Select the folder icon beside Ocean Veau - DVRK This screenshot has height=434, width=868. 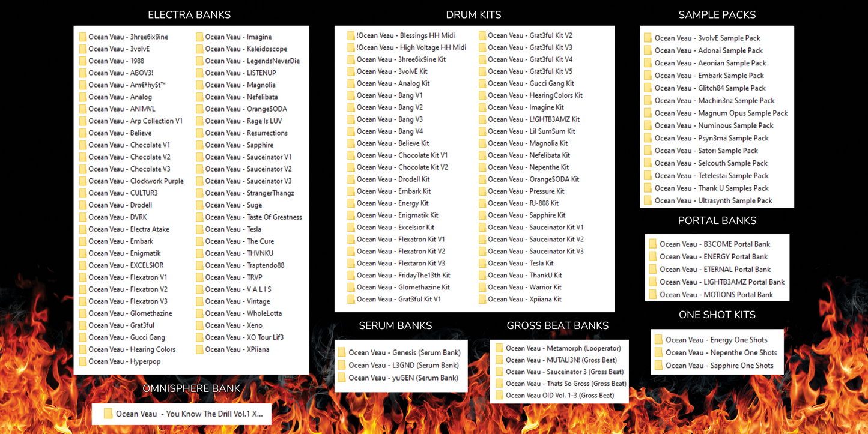click(83, 217)
